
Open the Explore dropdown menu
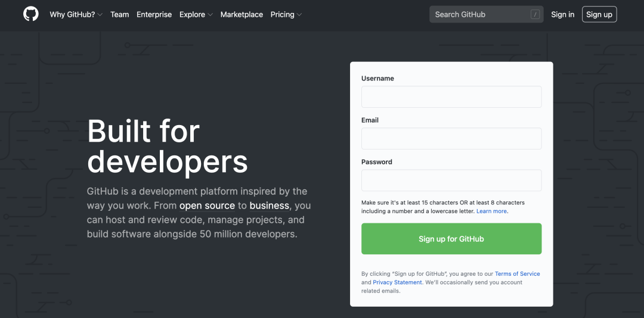tap(196, 14)
